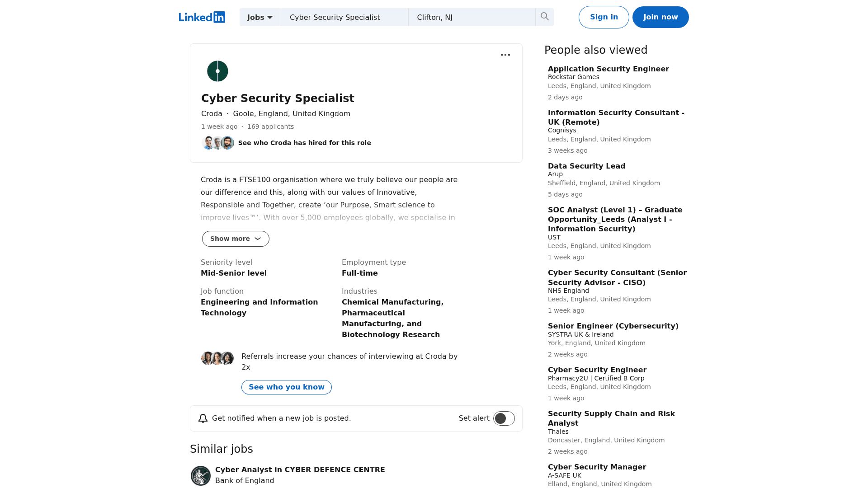Click the People also viewed heading
This screenshot has width=868, height=488.
[596, 50]
